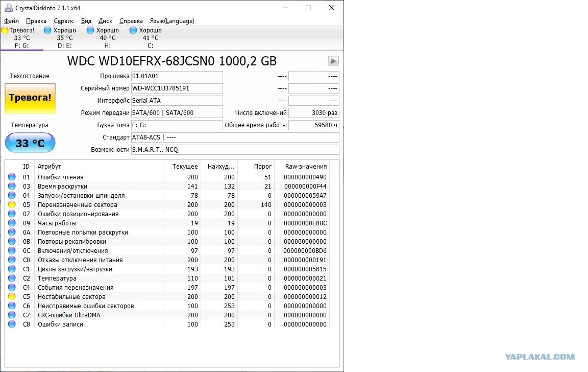Click raw value 000000000012
The height and width of the screenshot is (372, 588).
[x=305, y=296]
